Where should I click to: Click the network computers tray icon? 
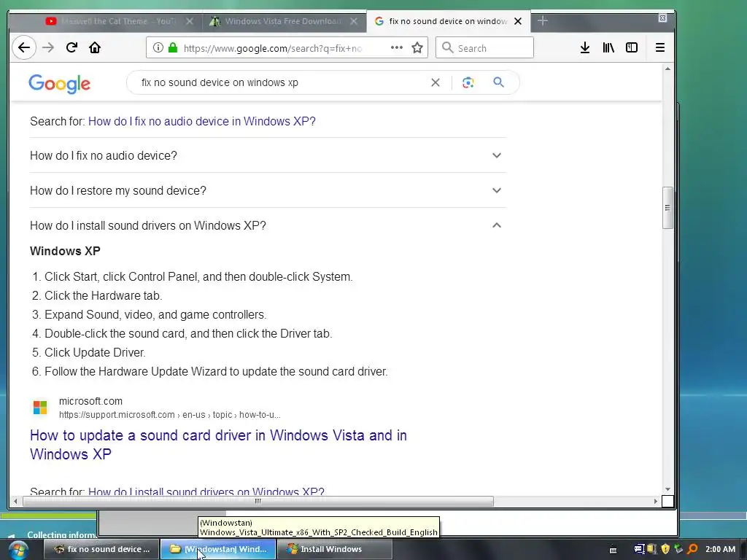(x=639, y=549)
